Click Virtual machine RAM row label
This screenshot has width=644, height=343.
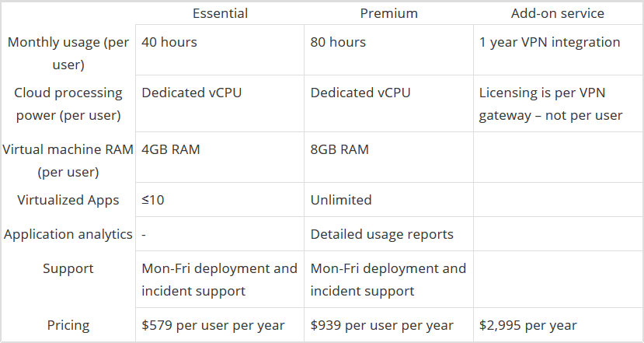[68, 160]
